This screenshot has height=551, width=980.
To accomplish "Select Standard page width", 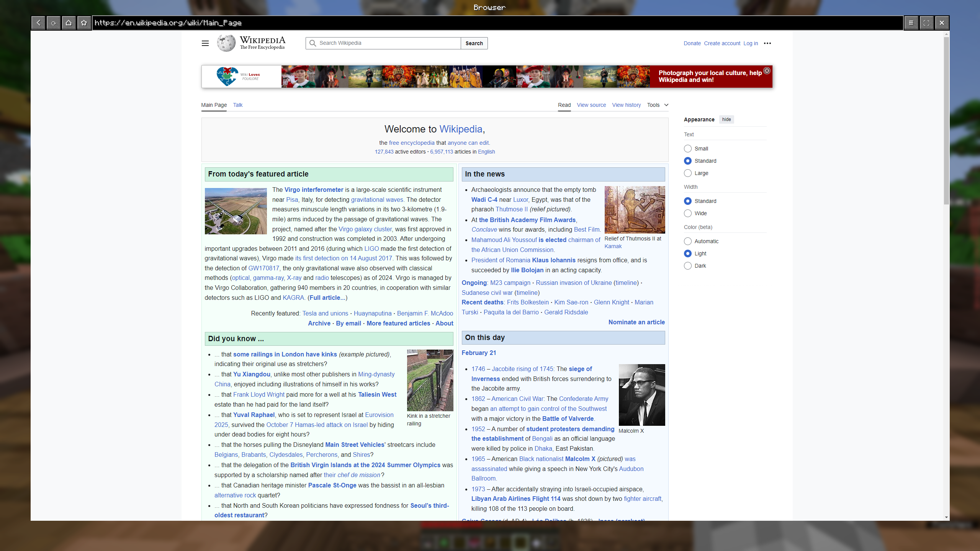I will point(688,201).
